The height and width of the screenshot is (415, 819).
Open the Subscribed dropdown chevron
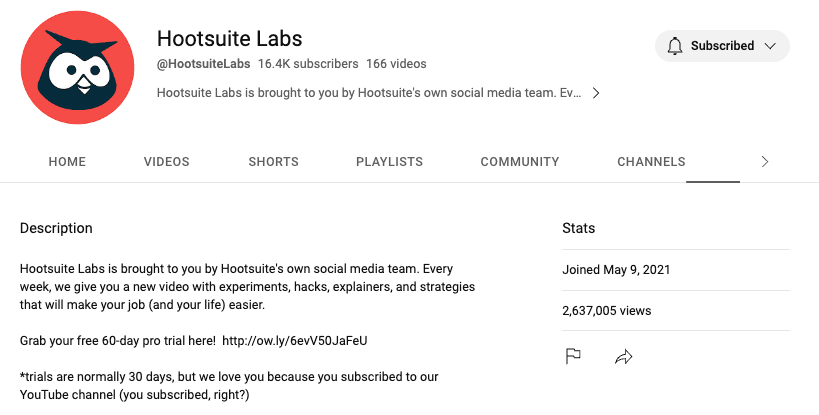(x=770, y=46)
